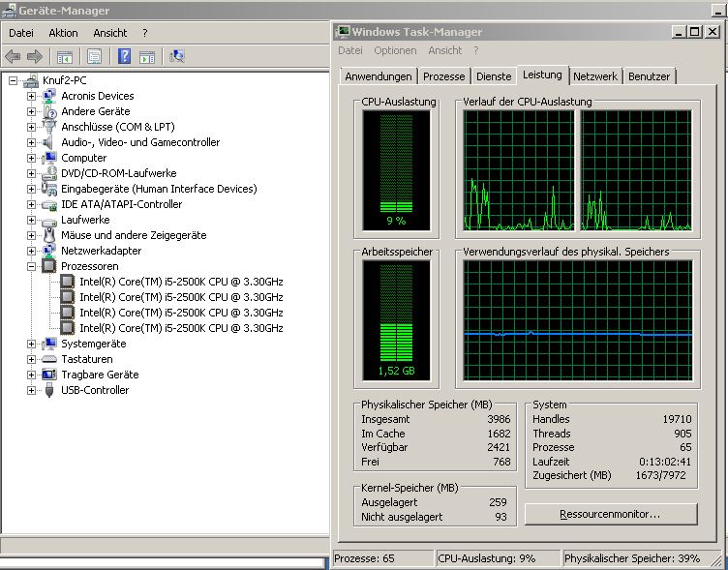Expand the Anschlüsse (COM & LPT) node
728x570 pixels.
tap(31, 127)
